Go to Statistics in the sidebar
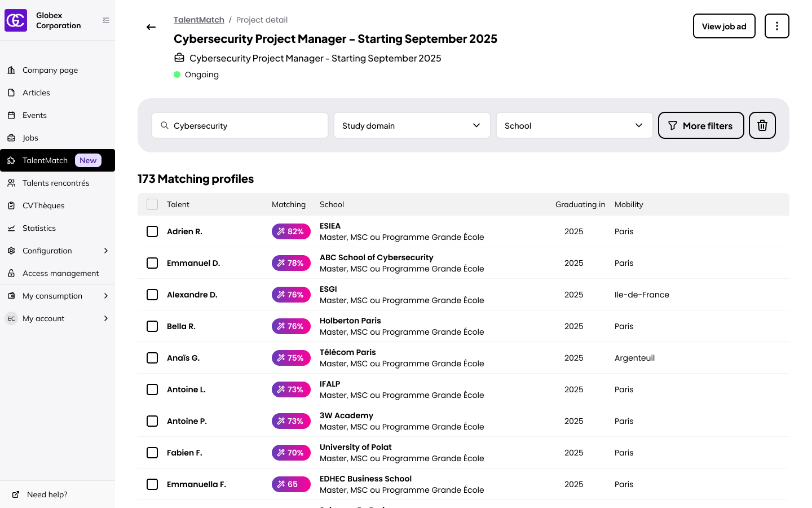The height and width of the screenshot is (508, 812). tap(39, 228)
